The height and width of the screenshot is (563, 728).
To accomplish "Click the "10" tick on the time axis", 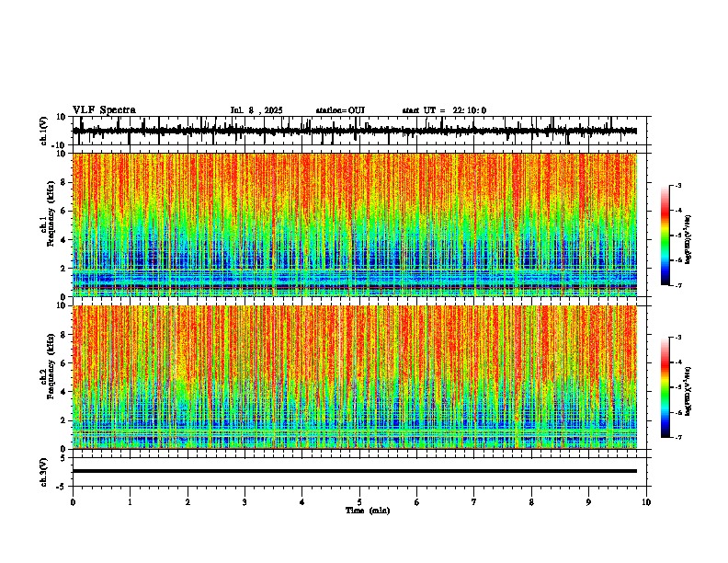I will (x=646, y=502).
